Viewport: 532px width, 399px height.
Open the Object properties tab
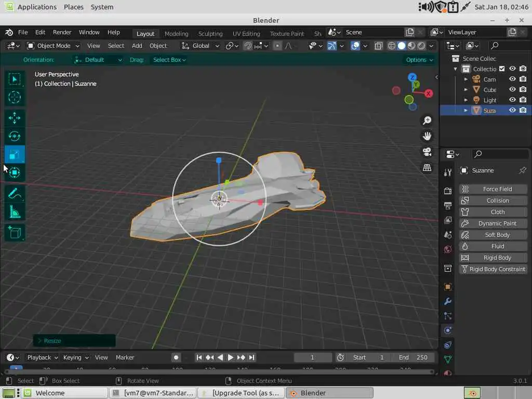click(447, 287)
